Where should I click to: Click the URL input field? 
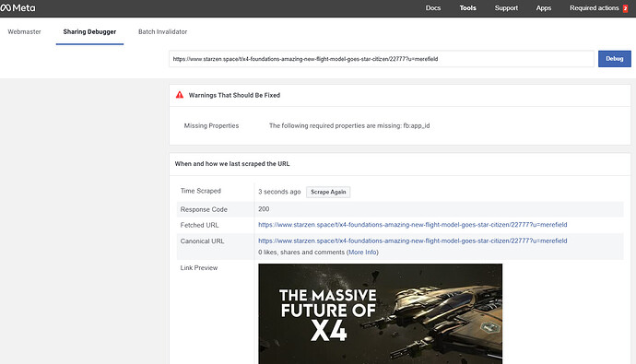tap(382, 59)
